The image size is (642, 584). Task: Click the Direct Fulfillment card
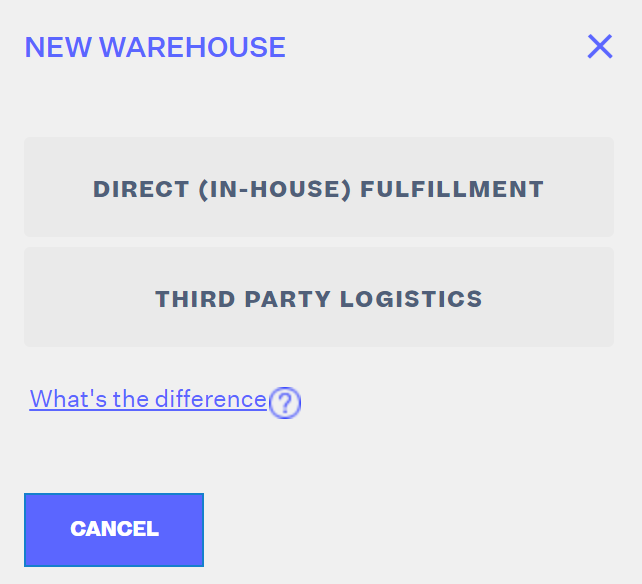tap(319, 187)
